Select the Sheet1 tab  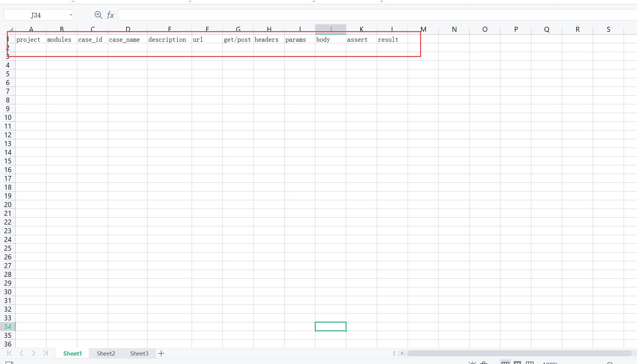click(72, 353)
